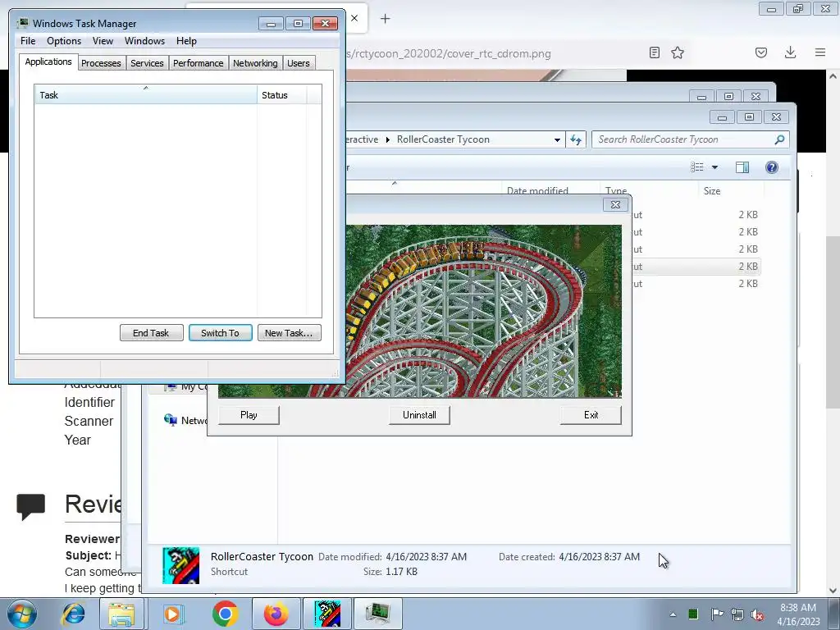Image resolution: width=840 pixels, height=630 pixels.
Task: Select the highlighted fourth 2 KB file row
Action: pyautogui.click(x=696, y=267)
